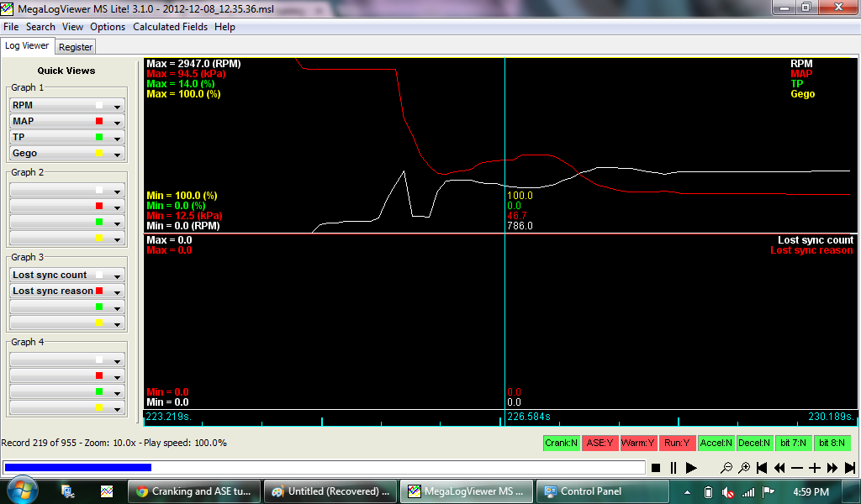Click the Gego legend label in graph
Viewport: 861px width, 504px height.
click(802, 94)
